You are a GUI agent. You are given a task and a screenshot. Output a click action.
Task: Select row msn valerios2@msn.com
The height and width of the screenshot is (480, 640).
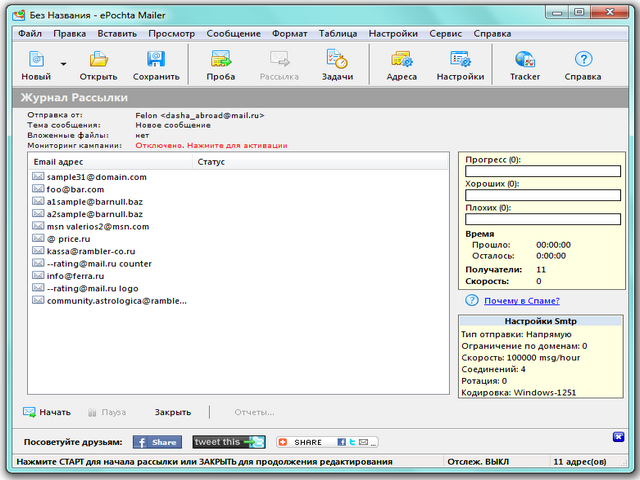[98, 227]
